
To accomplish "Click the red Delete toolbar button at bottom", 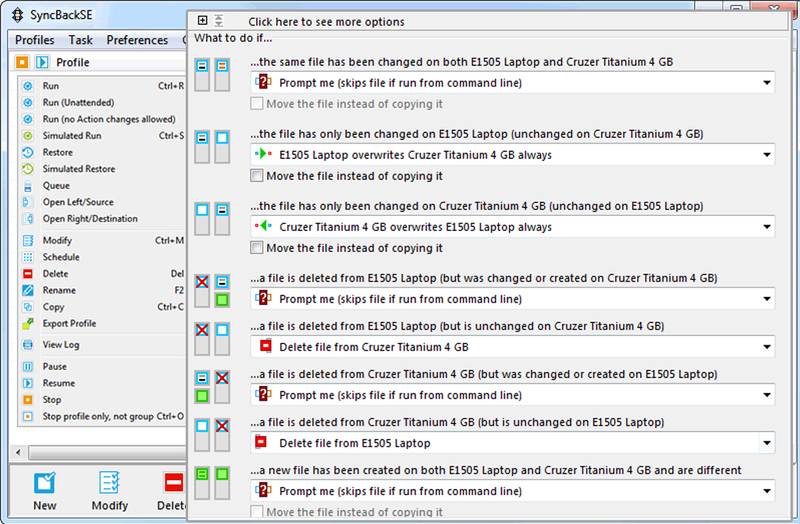I will [172, 491].
